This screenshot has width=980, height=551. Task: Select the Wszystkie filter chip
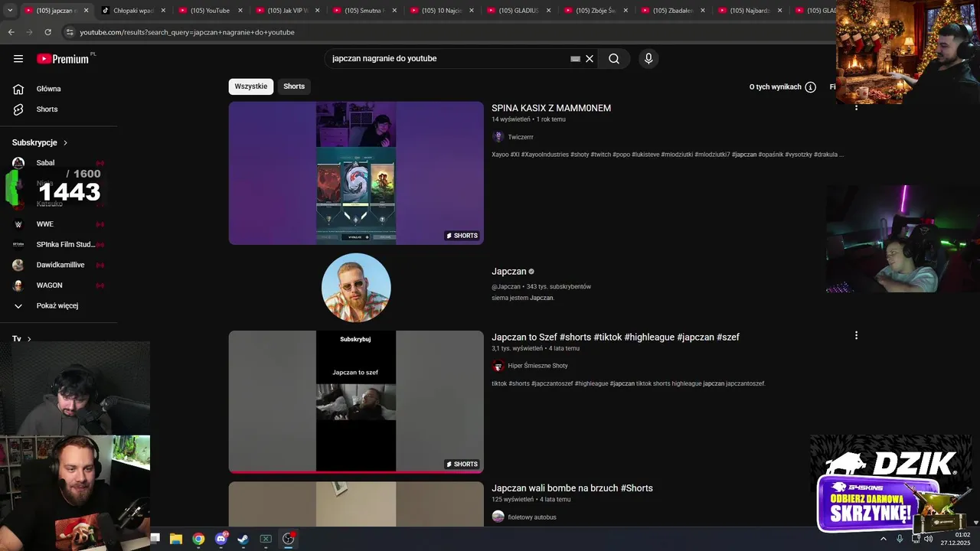[251, 86]
